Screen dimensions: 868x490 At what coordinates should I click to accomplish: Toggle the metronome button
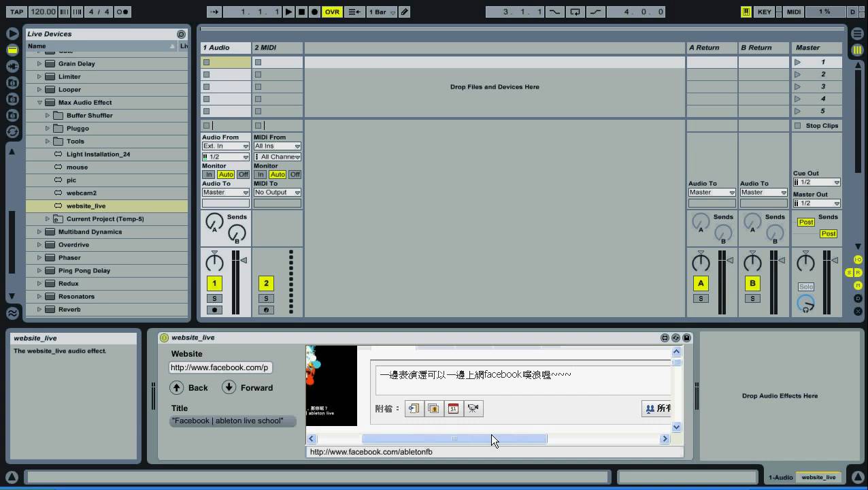(x=122, y=12)
